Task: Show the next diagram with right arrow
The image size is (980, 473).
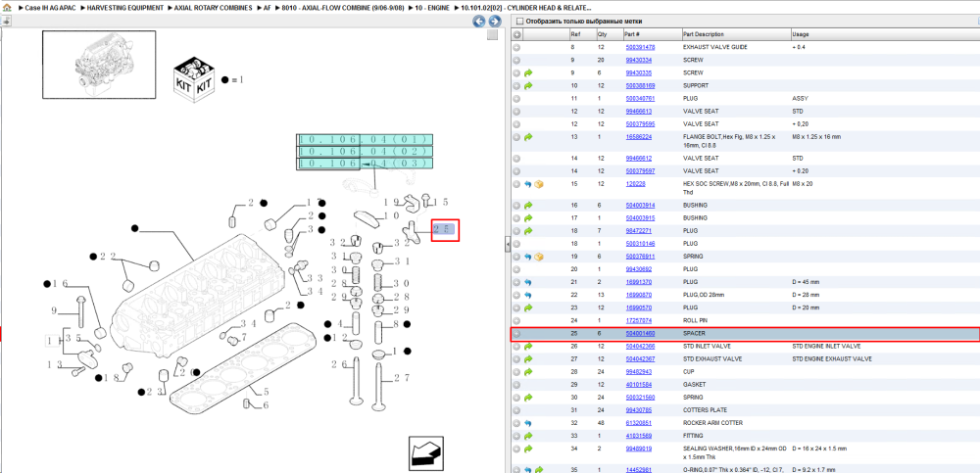Action: [x=494, y=22]
